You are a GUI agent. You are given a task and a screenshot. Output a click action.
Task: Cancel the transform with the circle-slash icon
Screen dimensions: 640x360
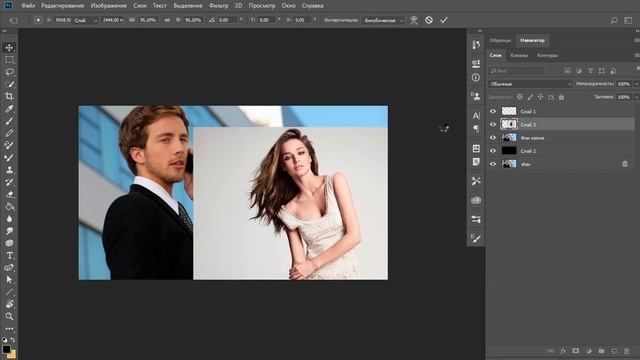429,20
